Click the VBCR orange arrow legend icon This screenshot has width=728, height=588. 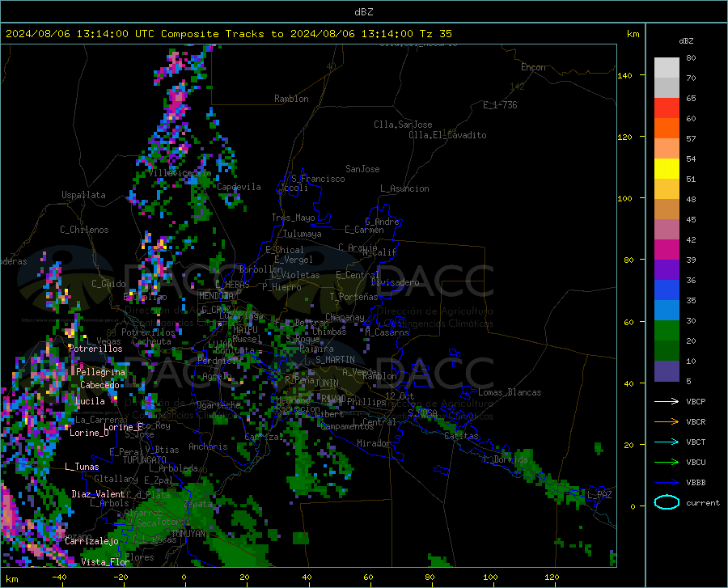tap(667, 421)
